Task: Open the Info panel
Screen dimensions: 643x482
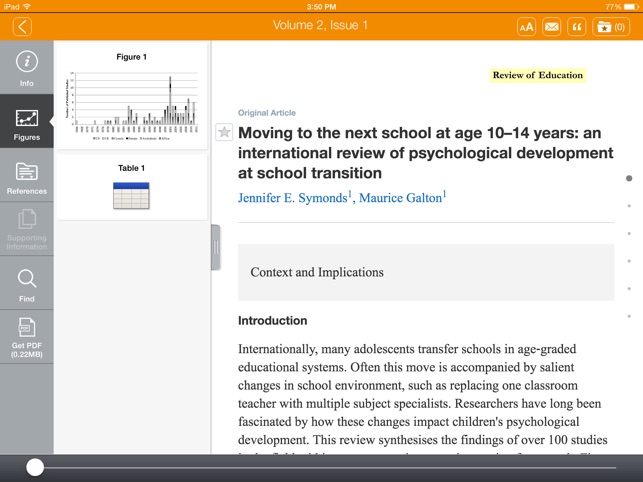Action: [x=26, y=68]
